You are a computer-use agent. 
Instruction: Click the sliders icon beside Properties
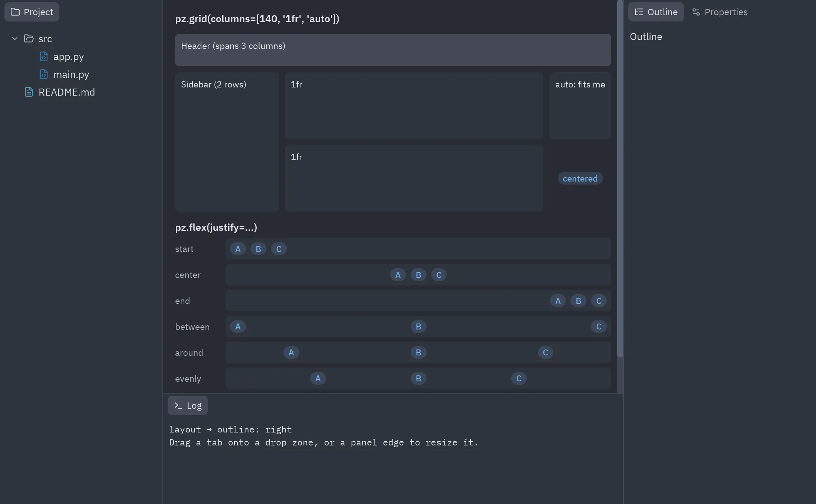point(696,12)
